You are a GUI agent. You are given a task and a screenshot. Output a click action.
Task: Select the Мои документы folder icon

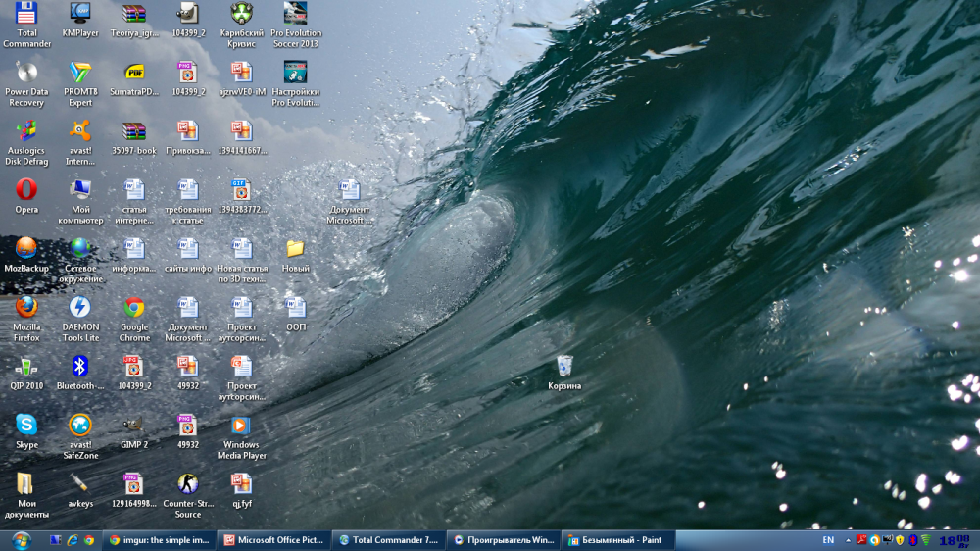(26, 495)
